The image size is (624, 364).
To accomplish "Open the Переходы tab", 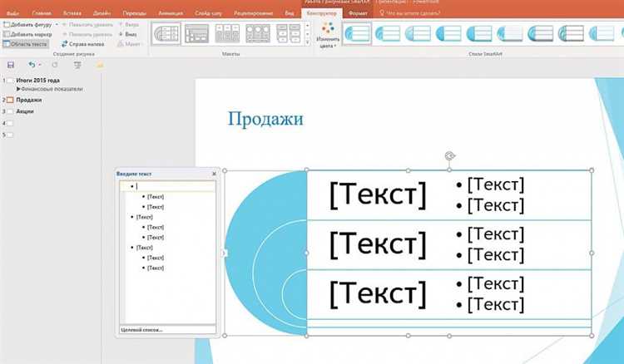I will 135,13.
